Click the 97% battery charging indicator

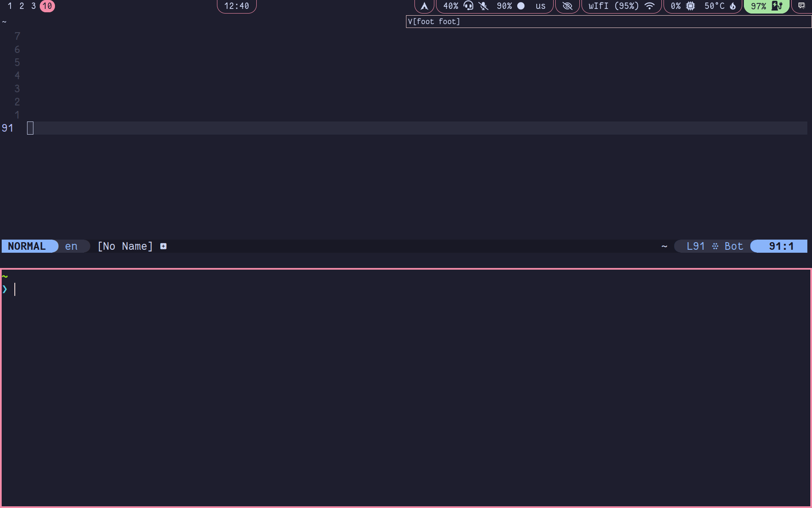tap(766, 6)
